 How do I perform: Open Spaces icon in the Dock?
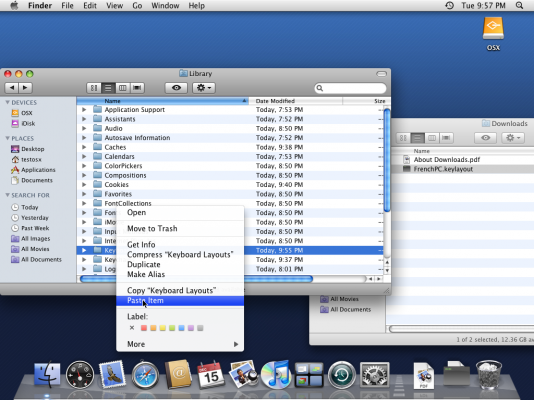click(x=309, y=375)
